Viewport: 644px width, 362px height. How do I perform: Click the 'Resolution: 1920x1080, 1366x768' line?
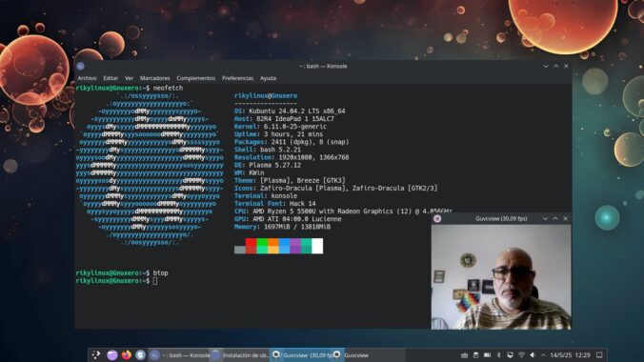[292, 157]
